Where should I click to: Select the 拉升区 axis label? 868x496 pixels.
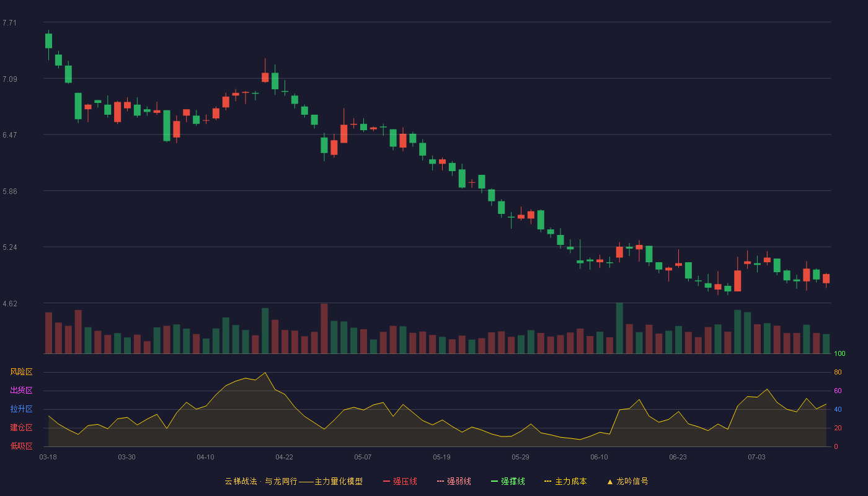[x=21, y=409]
